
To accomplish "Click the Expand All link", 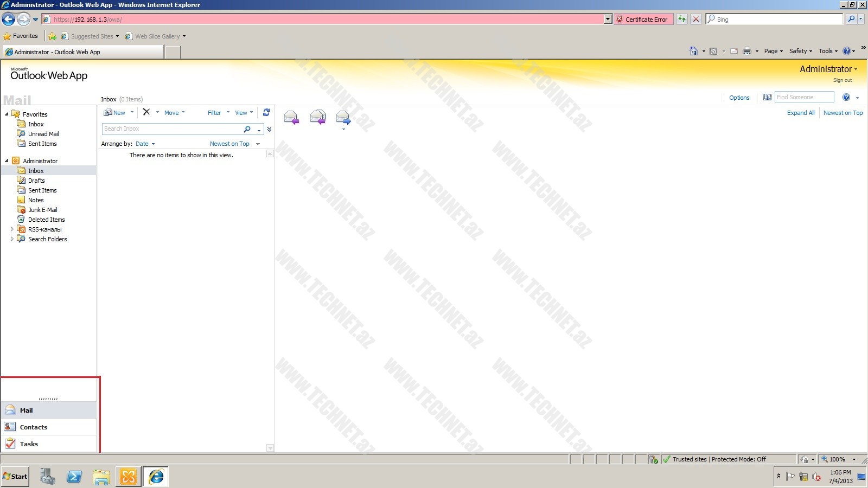I will pos(800,113).
